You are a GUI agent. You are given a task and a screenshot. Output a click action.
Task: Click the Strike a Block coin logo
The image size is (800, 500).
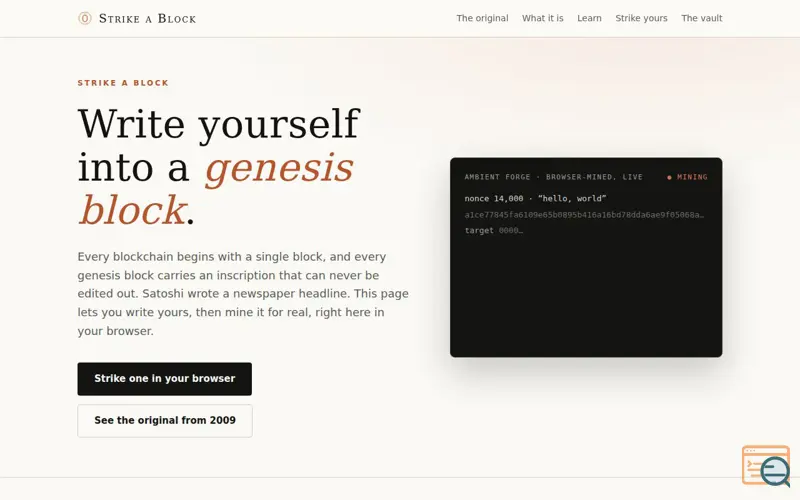pos(85,18)
